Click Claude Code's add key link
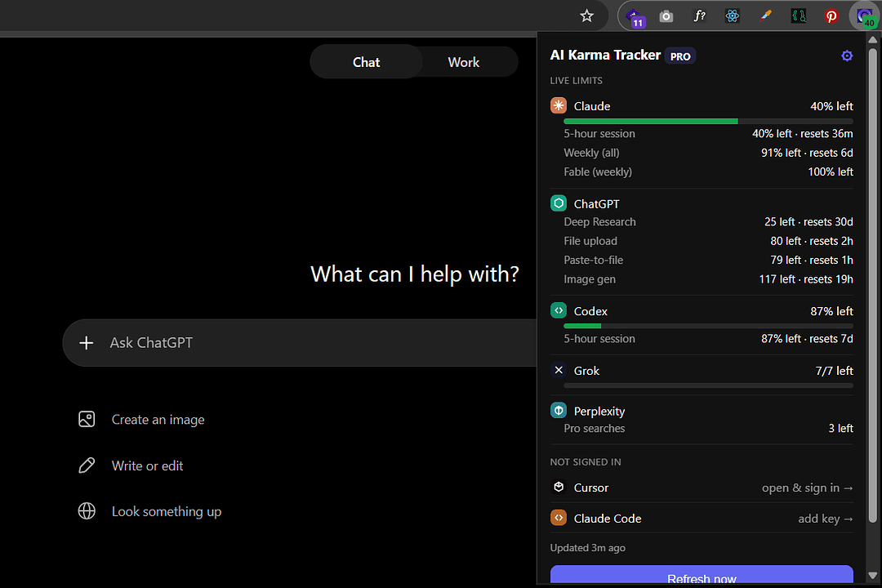 click(x=825, y=519)
